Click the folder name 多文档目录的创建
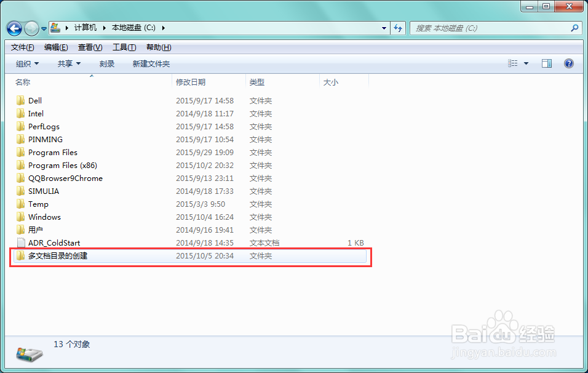The width and height of the screenshot is (588, 373). pyautogui.click(x=58, y=255)
